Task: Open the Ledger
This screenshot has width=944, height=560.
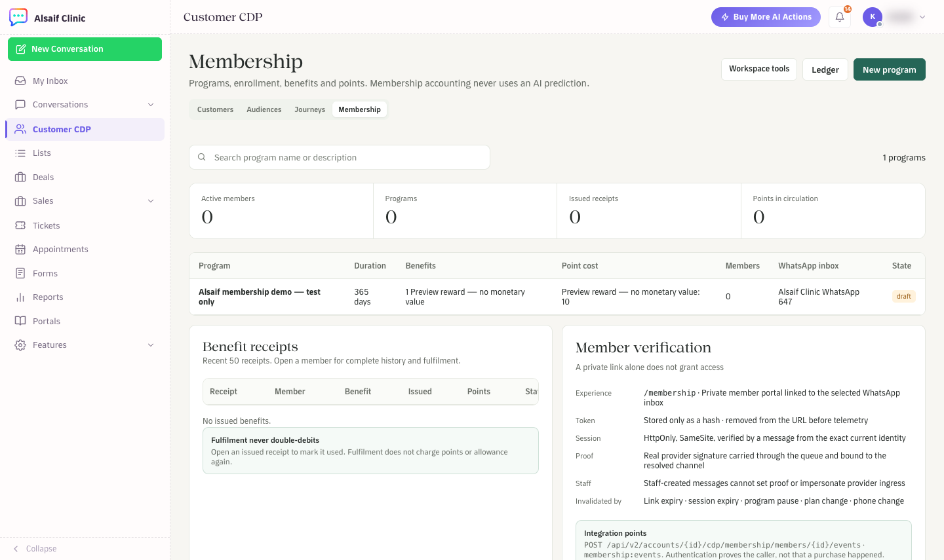Action: [x=825, y=69]
